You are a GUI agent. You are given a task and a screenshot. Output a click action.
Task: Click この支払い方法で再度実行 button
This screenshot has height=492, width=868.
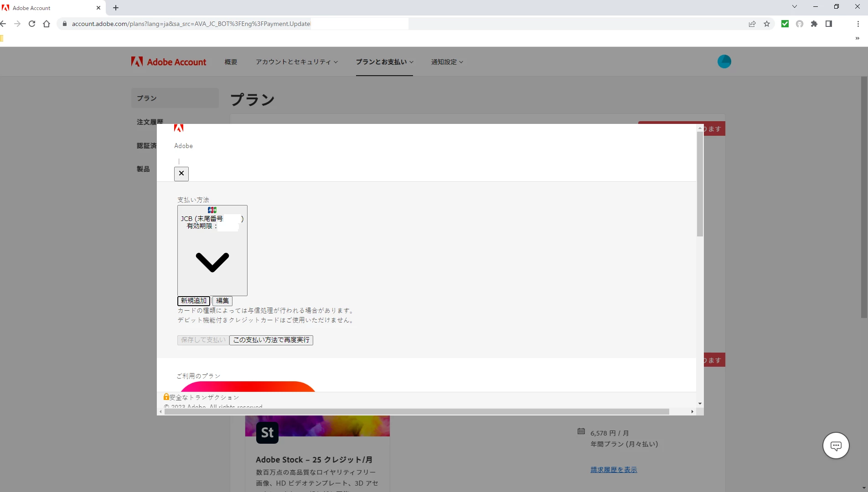[x=271, y=340]
